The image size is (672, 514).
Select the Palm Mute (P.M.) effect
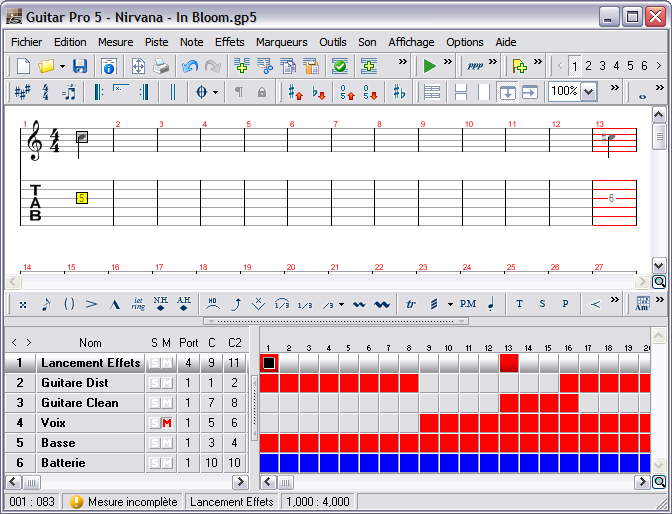468,304
